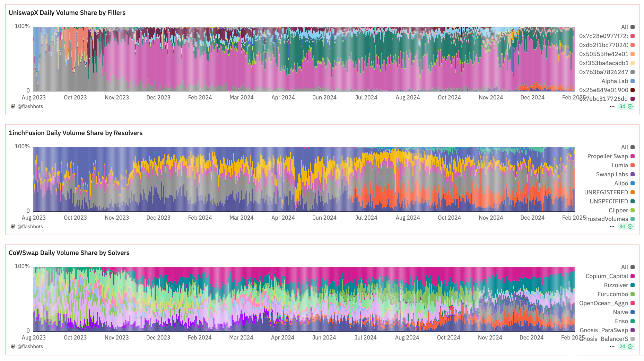The image size is (644, 361).
Task: Open the 1inchFusion chart's three-dot options menu
Action: point(612,227)
